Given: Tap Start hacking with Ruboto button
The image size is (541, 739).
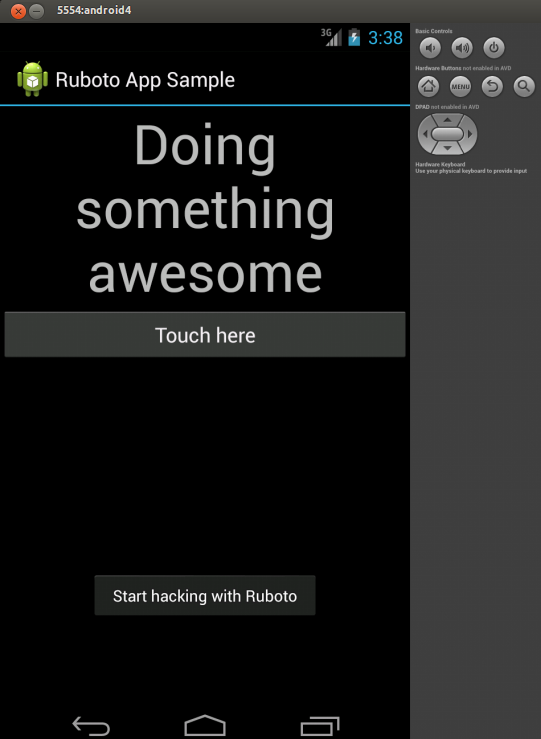Looking at the screenshot, I should (205, 595).
